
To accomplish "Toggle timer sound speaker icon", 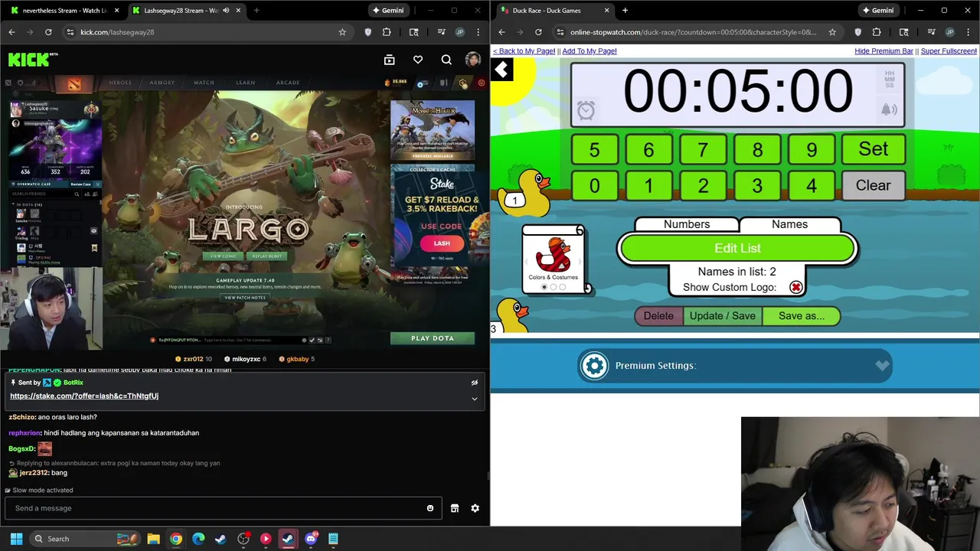I will click(x=889, y=110).
